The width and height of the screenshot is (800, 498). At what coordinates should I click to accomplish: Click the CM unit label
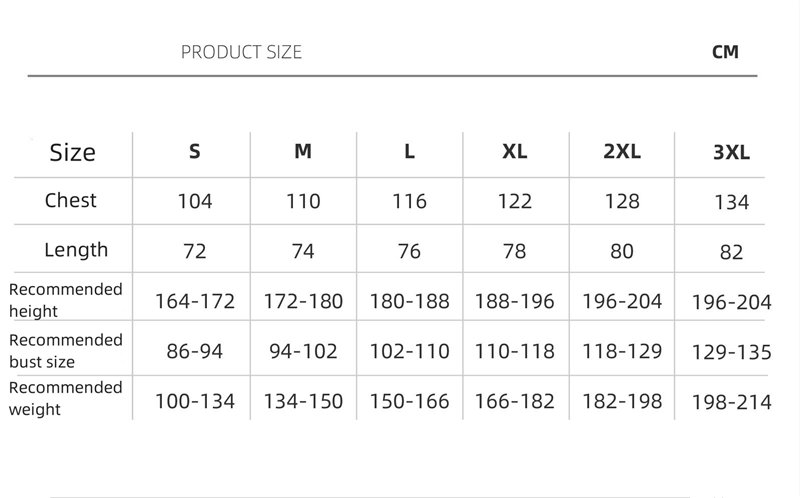point(726,52)
